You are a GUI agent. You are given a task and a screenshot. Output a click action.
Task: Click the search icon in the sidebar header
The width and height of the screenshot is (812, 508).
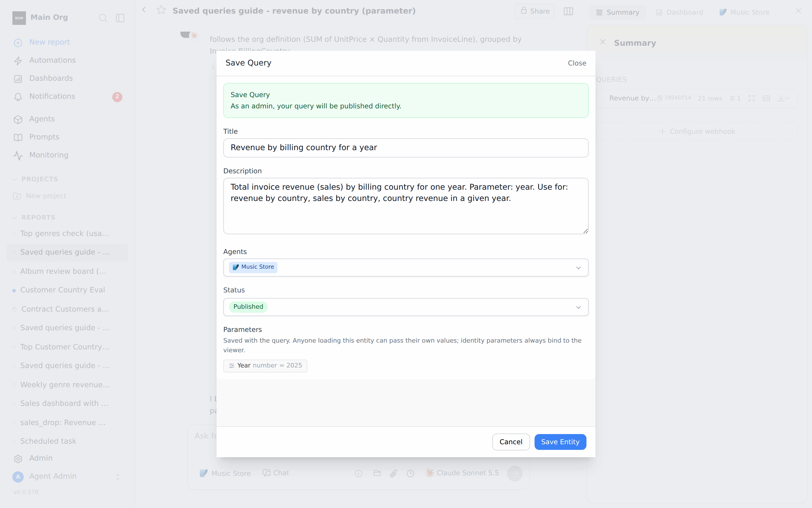pos(103,18)
